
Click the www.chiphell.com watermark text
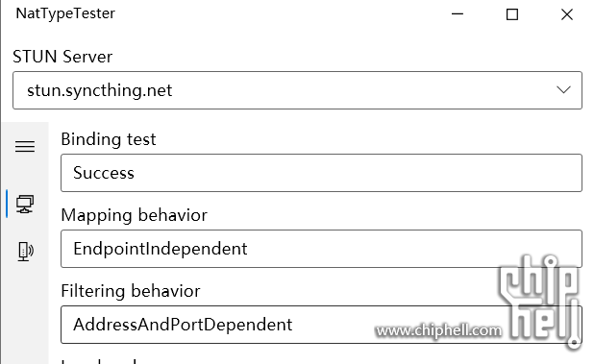(x=438, y=331)
